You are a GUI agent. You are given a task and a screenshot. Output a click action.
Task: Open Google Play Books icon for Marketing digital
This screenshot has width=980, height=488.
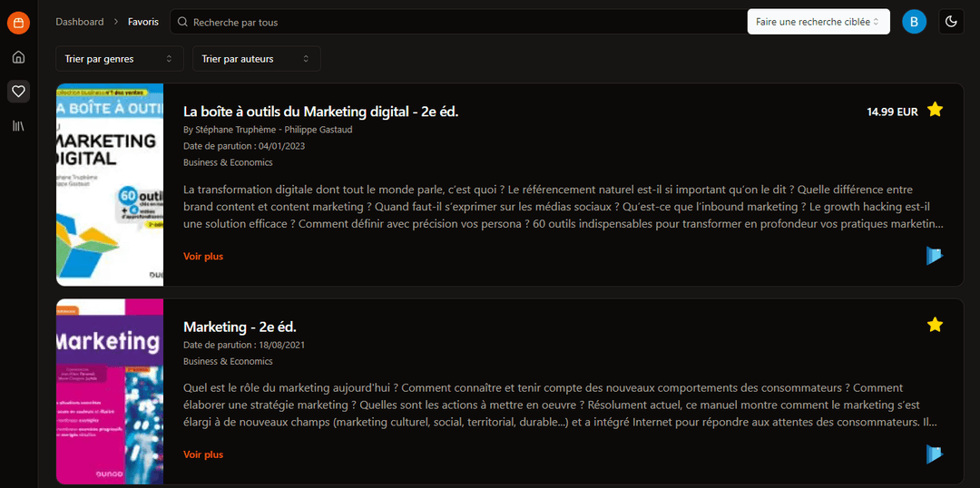point(935,256)
